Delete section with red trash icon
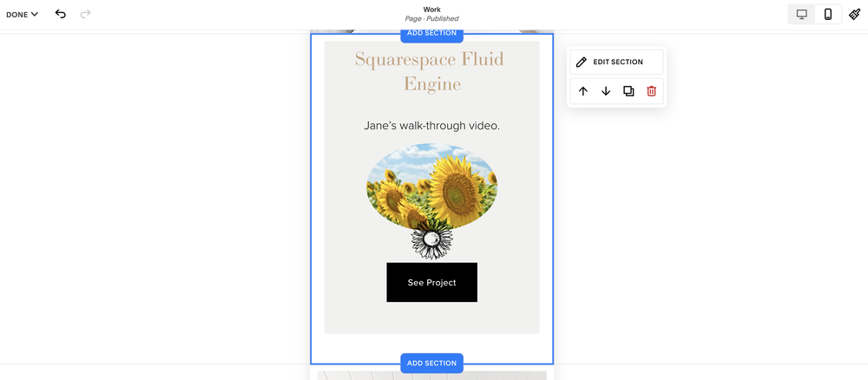This screenshot has width=868, height=380. tap(652, 91)
